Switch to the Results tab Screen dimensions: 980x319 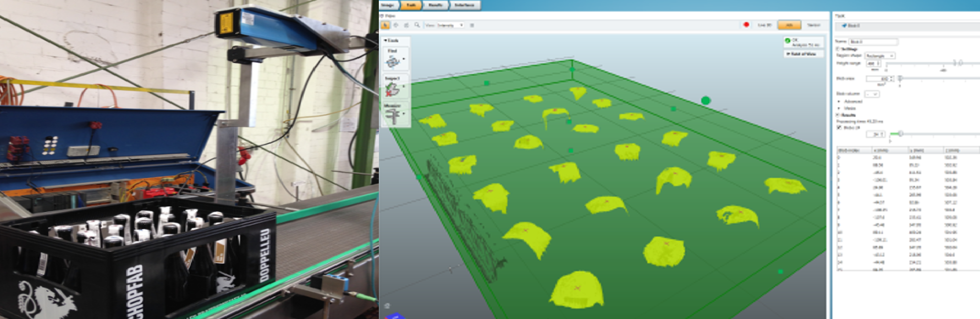(x=435, y=5)
